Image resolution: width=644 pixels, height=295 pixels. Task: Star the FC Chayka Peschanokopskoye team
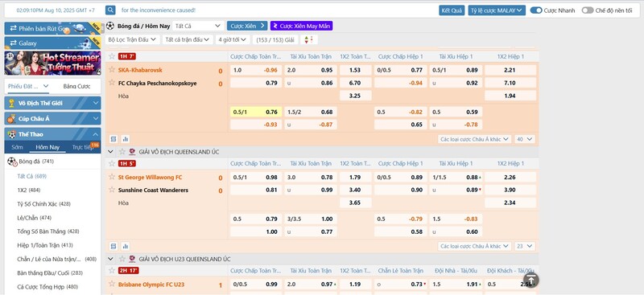click(x=111, y=83)
